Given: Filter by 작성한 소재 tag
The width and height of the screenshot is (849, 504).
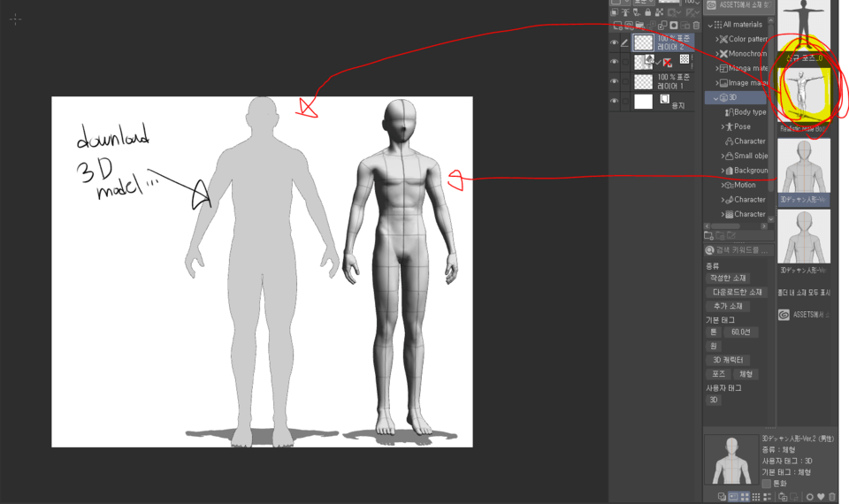Looking at the screenshot, I should (728, 278).
